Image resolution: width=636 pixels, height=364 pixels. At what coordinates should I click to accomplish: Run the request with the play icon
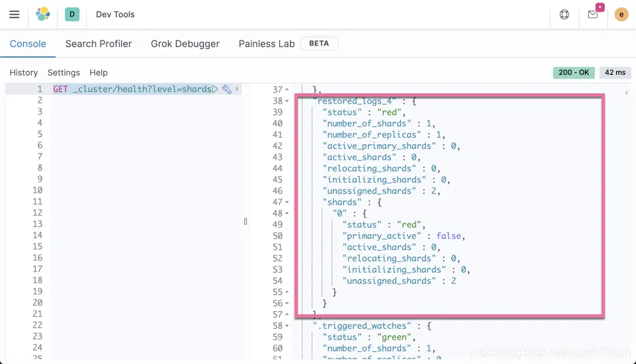tap(215, 89)
